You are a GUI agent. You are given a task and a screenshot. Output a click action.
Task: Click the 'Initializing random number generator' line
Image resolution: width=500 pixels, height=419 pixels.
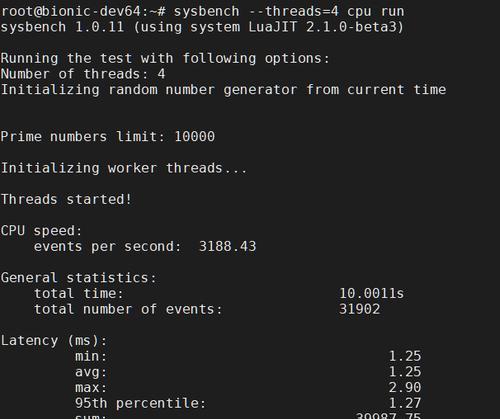tap(223, 90)
